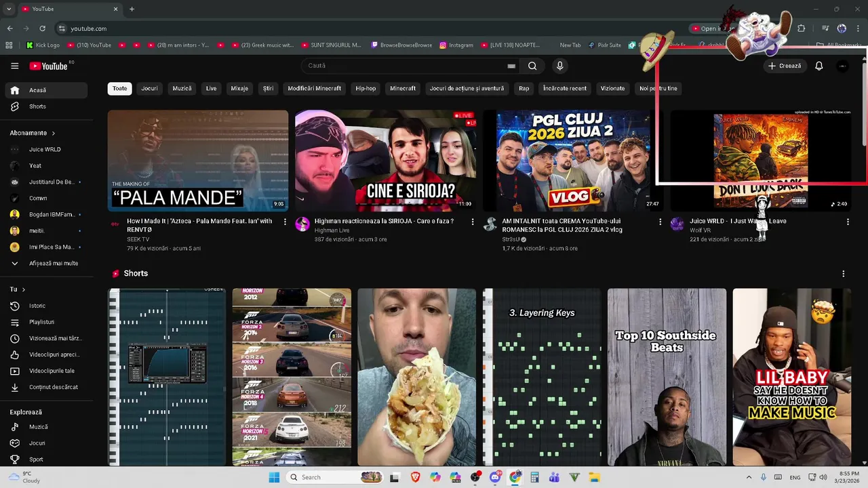Open Highman Live channel link

point(332,230)
